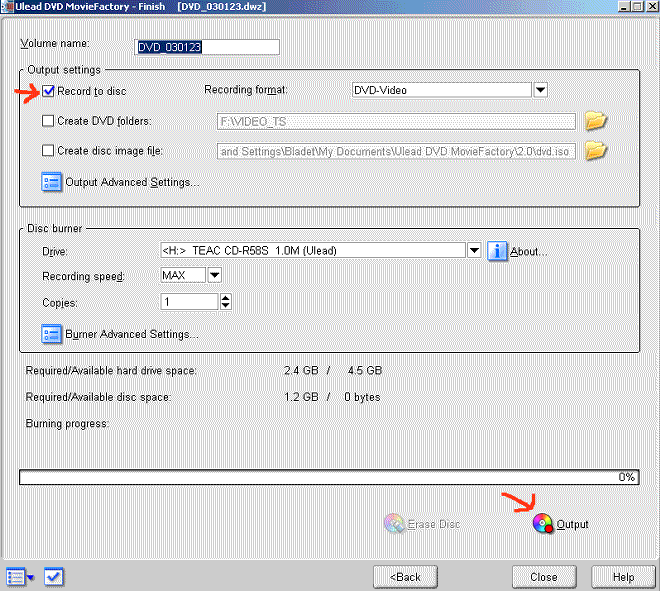Click the Erase Disc icon

(x=394, y=523)
